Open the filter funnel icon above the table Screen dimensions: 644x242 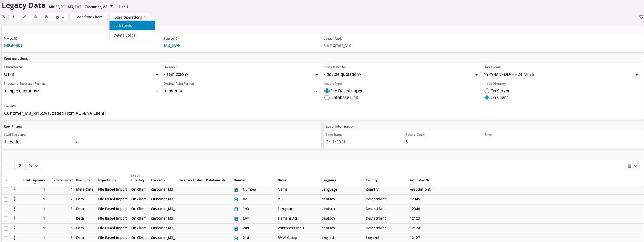(x=20, y=166)
